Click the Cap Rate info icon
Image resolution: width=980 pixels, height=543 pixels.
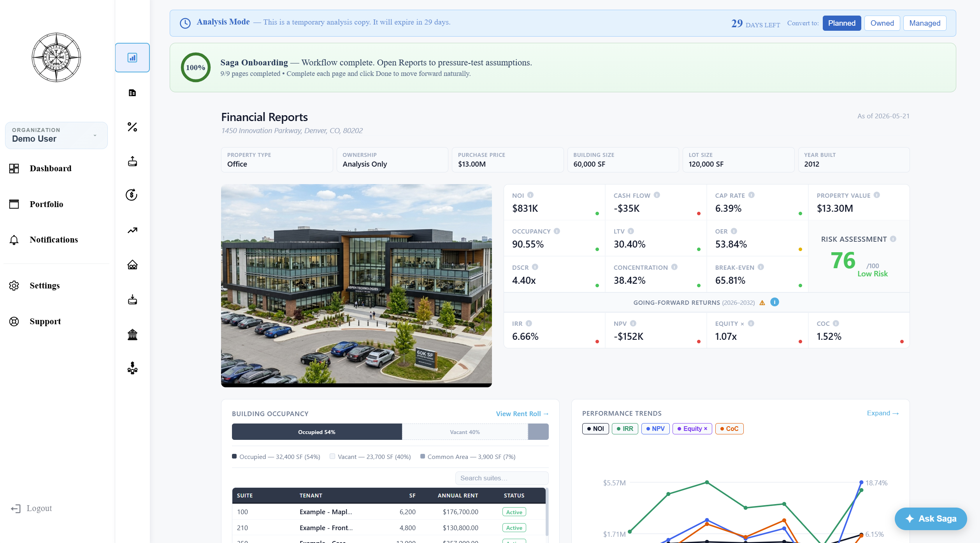[751, 195]
